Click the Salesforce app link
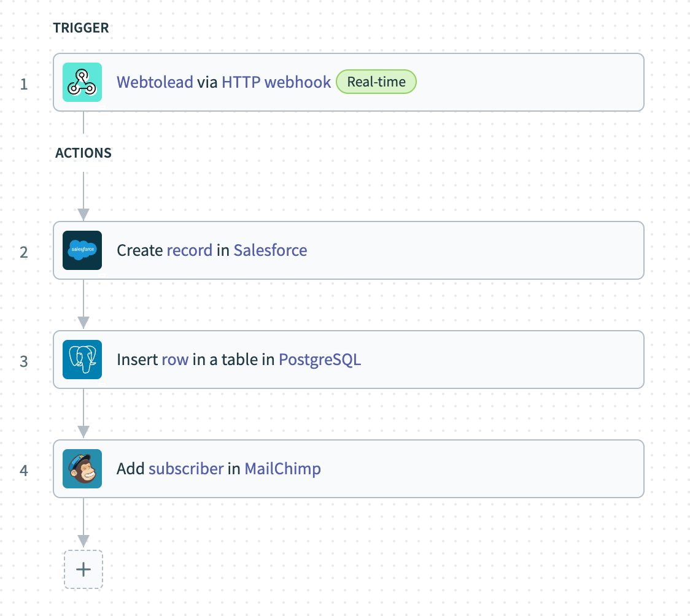The height and width of the screenshot is (616, 690). pos(270,250)
